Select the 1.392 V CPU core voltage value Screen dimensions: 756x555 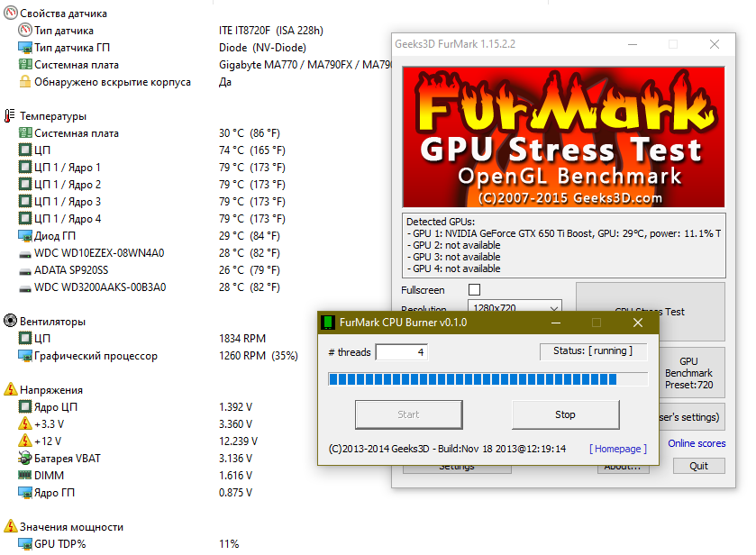236,407
